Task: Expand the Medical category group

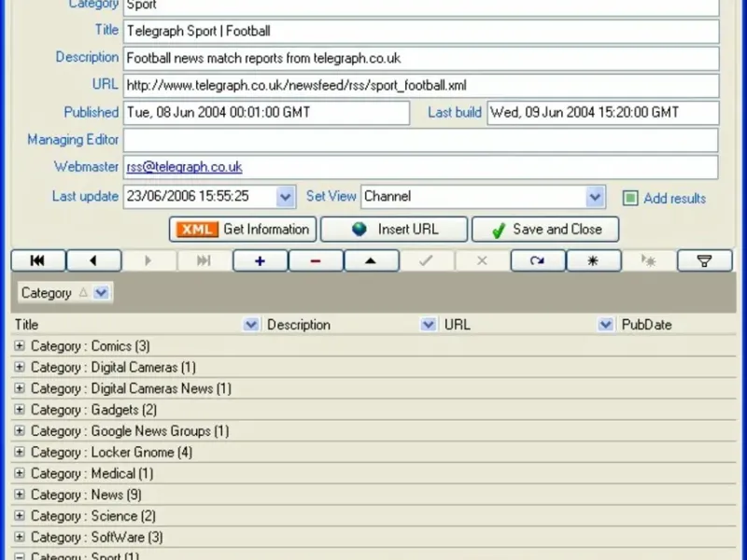Action: click(20, 473)
